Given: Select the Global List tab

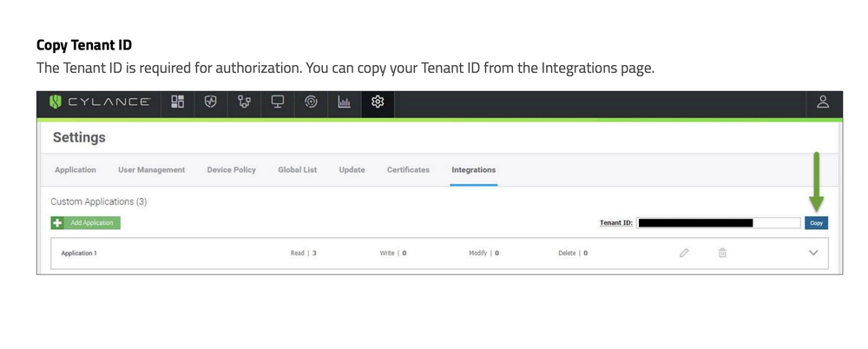Looking at the screenshot, I should coord(297,170).
